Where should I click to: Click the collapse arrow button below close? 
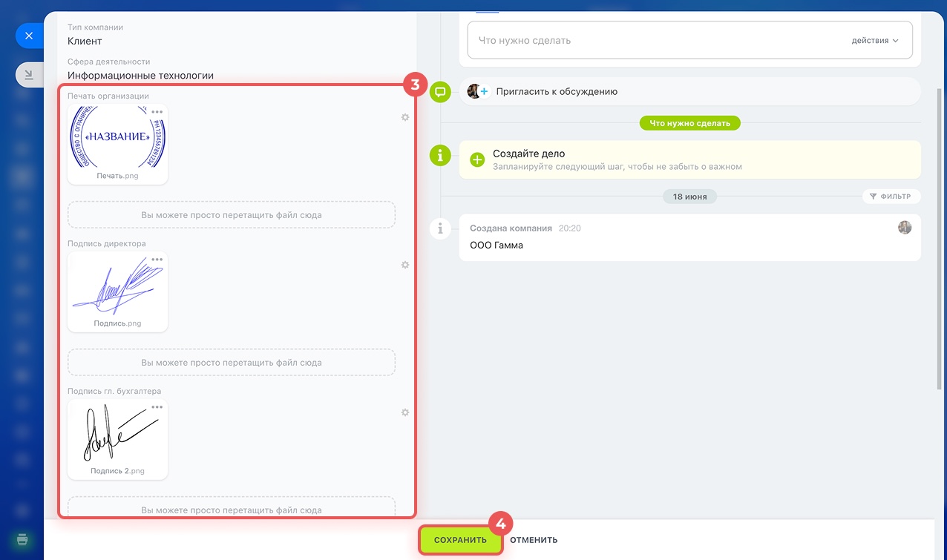[29, 75]
